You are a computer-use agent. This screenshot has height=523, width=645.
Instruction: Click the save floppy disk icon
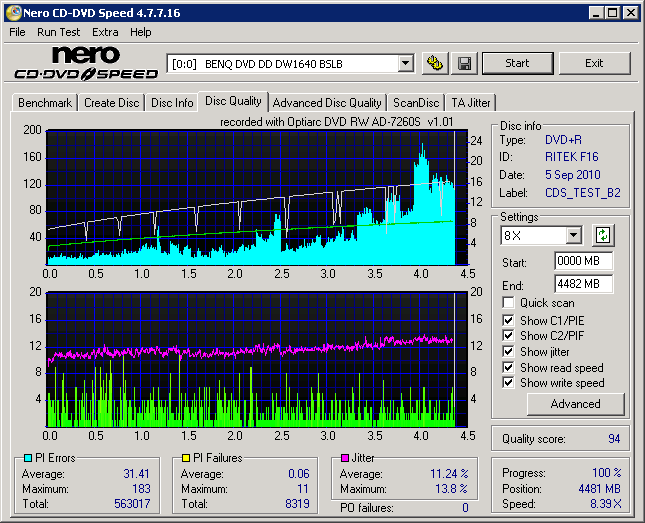tap(465, 63)
